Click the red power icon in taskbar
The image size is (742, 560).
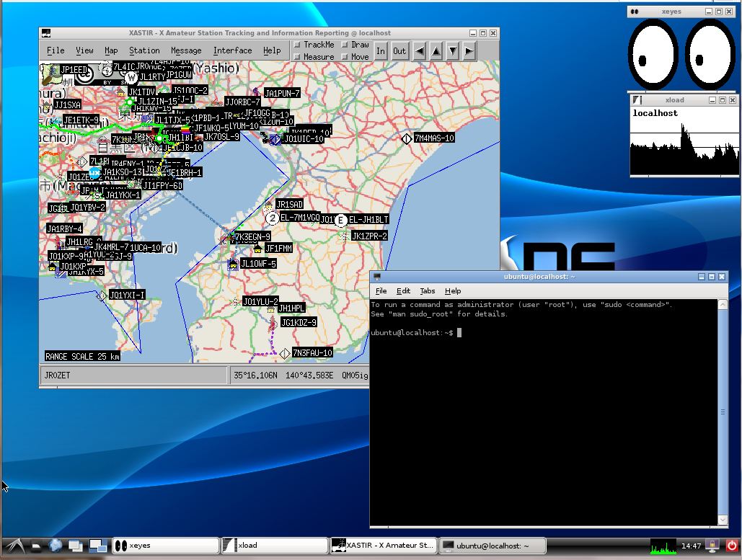click(732, 546)
